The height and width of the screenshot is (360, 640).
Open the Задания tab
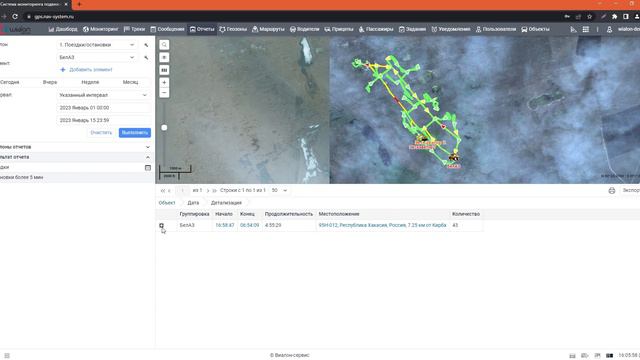(412, 29)
